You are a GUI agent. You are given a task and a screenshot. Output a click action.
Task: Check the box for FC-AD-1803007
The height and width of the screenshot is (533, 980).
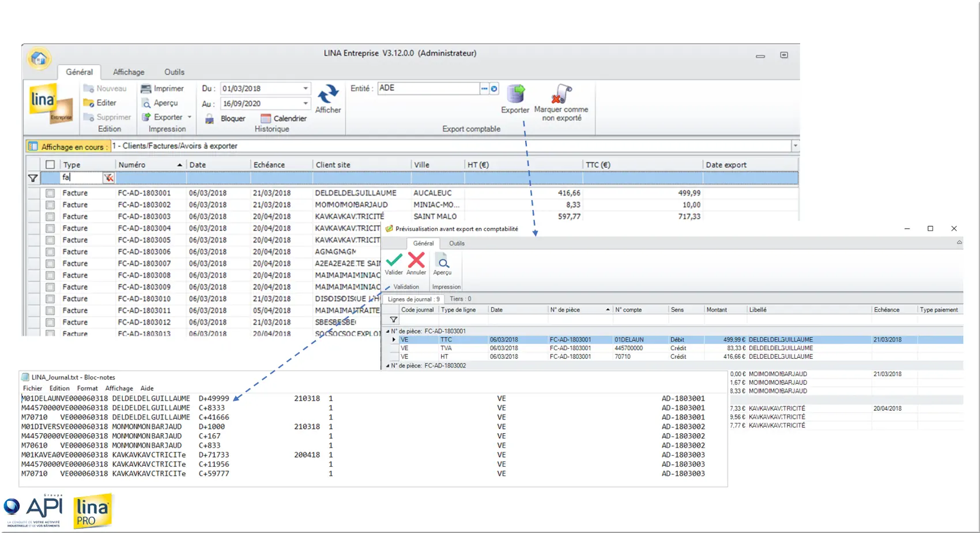(50, 264)
